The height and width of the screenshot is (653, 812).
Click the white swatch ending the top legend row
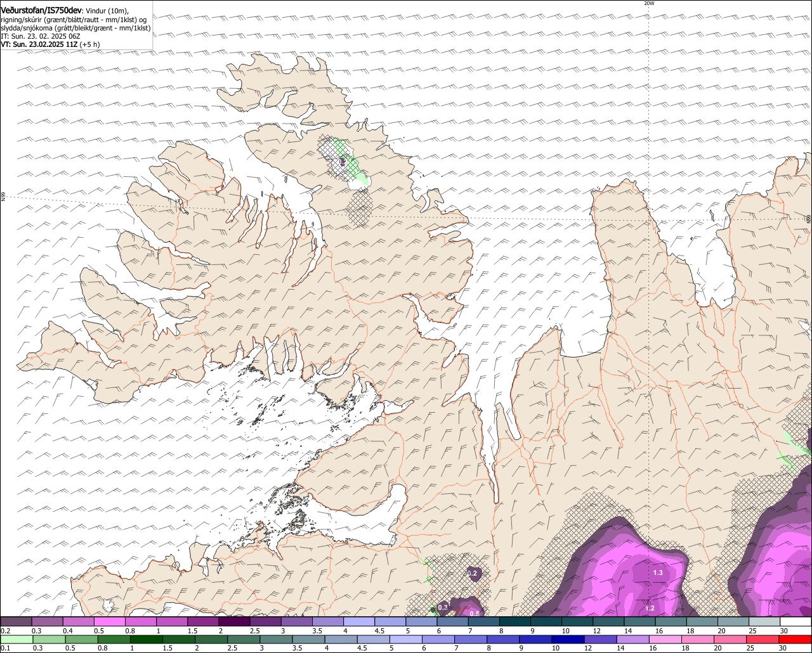pos(796,622)
